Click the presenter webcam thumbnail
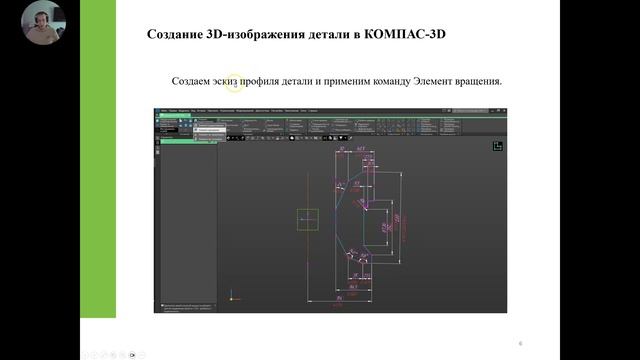640x360 pixels. tap(43, 23)
